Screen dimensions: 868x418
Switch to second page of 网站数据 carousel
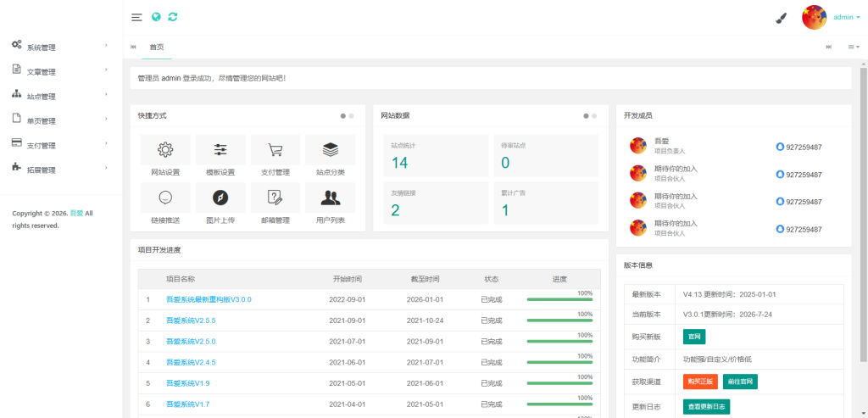point(594,116)
